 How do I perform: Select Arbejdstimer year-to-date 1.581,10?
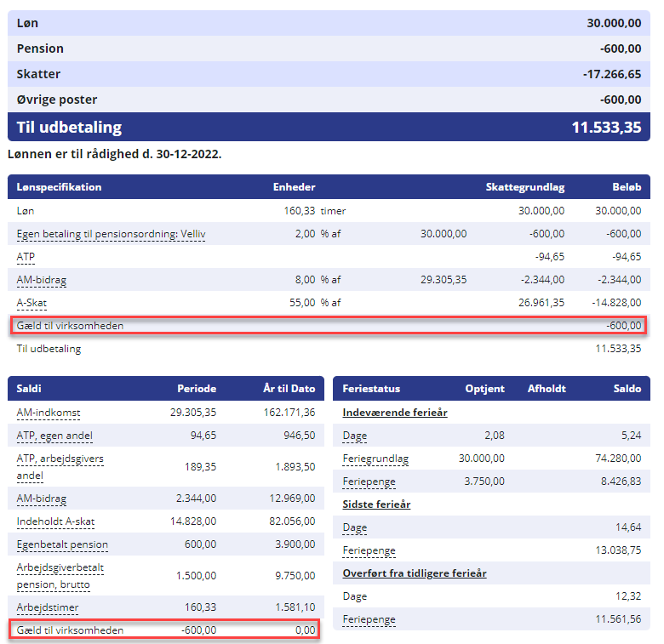(295, 607)
